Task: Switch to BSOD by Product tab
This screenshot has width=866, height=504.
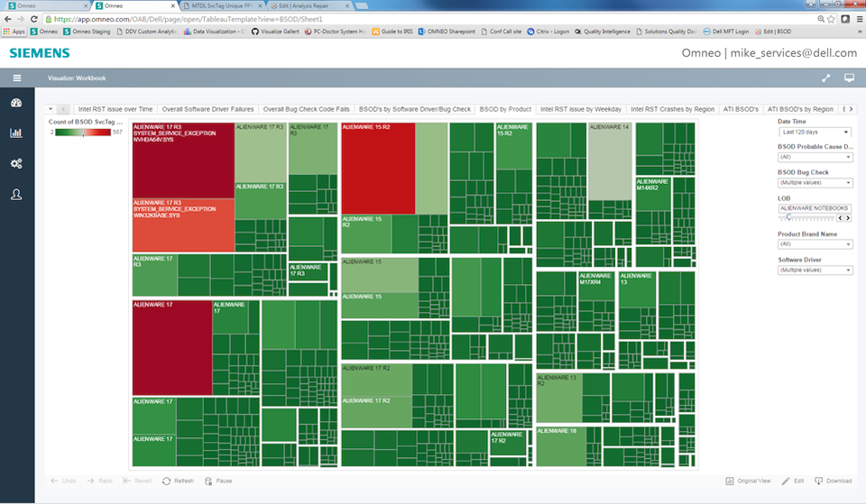Action: (x=505, y=109)
